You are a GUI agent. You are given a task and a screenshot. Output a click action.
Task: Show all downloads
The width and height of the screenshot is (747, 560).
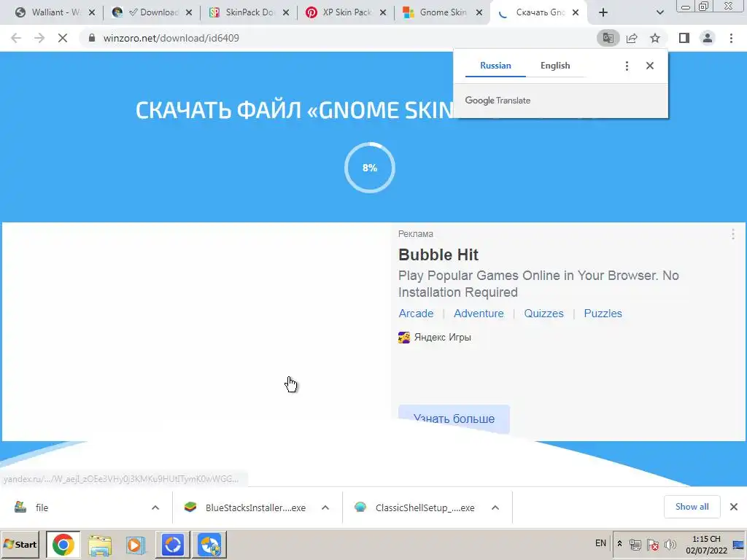point(692,507)
